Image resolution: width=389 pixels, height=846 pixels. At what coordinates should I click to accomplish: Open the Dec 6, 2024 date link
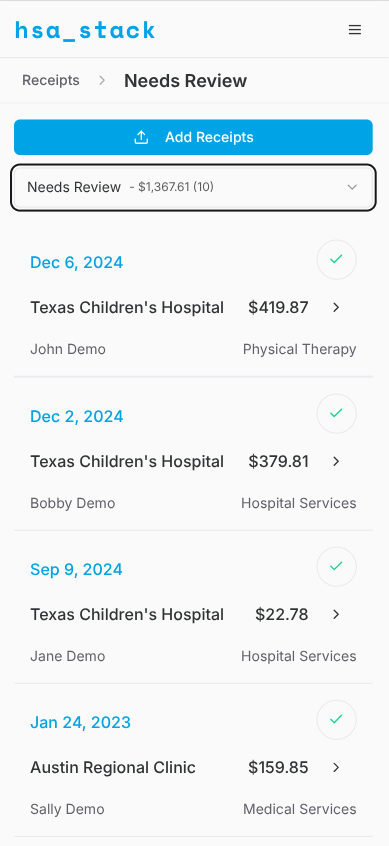[x=77, y=263]
